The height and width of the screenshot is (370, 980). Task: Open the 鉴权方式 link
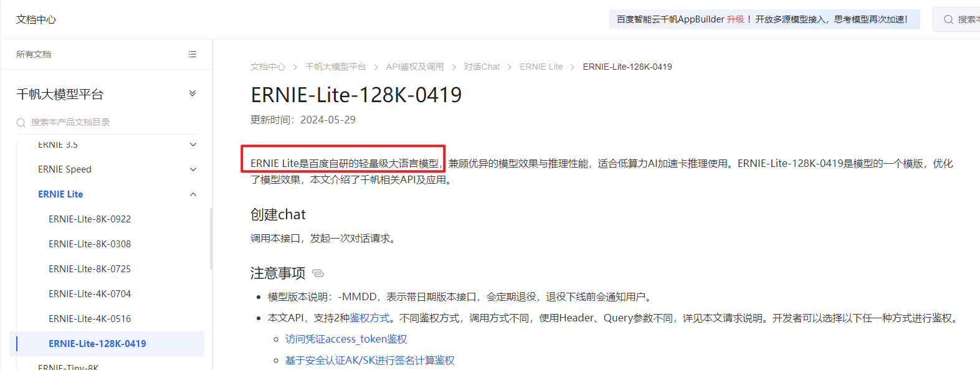(x=369, y=318)
